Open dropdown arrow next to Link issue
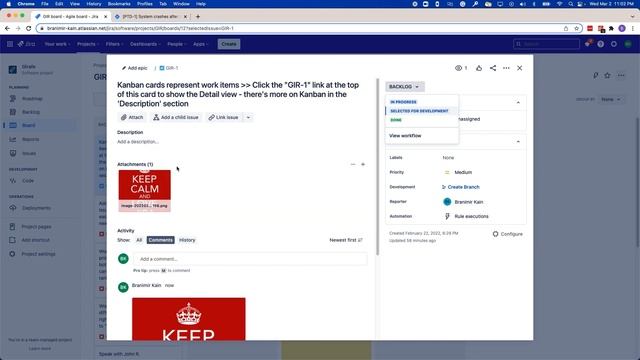Screen dimensions: 640x360 [x=248, y=118]
